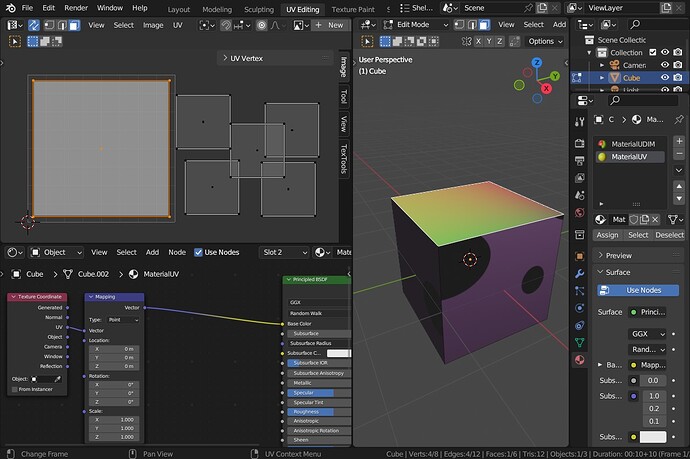Toggle Collection exclude checkbox
Image resolution: width=690 pixels, height=459 pixels.
point(653,52)
